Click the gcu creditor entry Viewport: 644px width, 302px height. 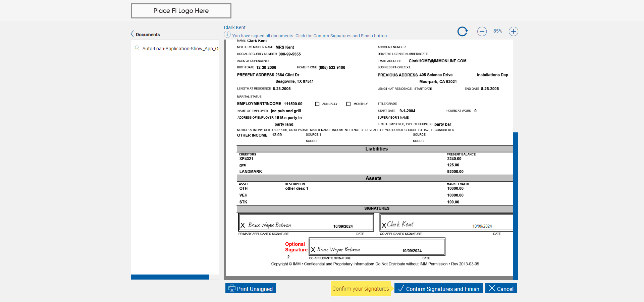coord(243,165)
